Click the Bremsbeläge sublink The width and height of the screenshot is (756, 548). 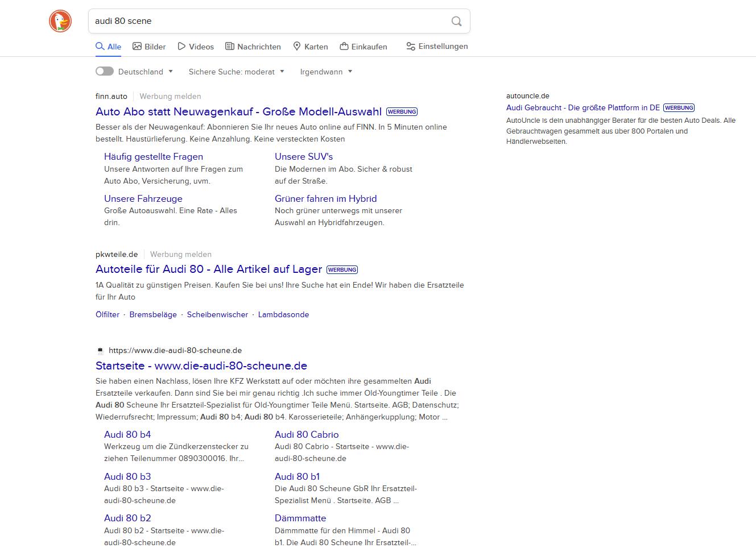pyautogui.click(x=153, y=315)
